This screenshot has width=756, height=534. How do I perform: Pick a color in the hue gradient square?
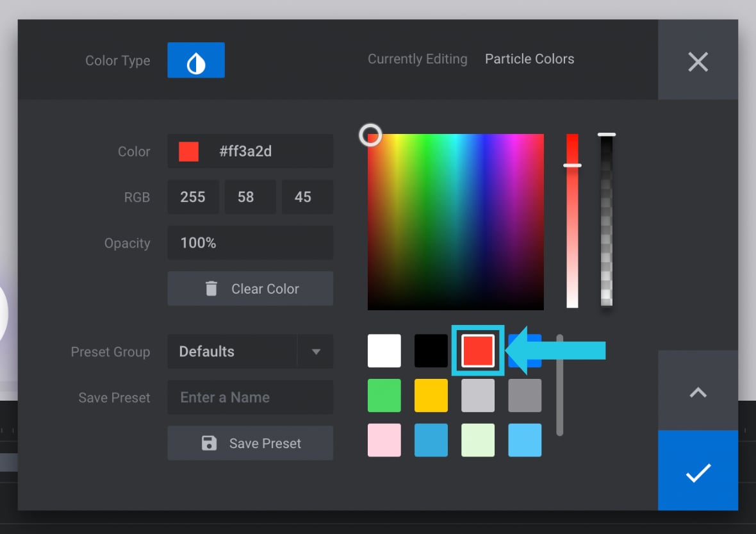click(456, 222)
